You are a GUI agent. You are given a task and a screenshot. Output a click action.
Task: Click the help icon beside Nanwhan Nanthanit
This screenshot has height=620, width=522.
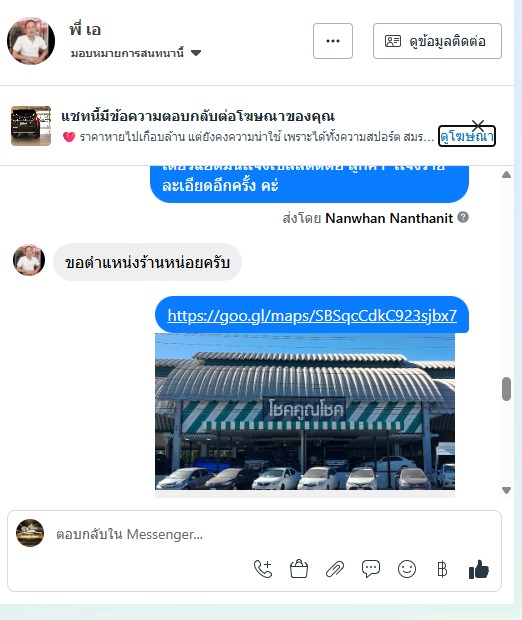click(463, 217)
